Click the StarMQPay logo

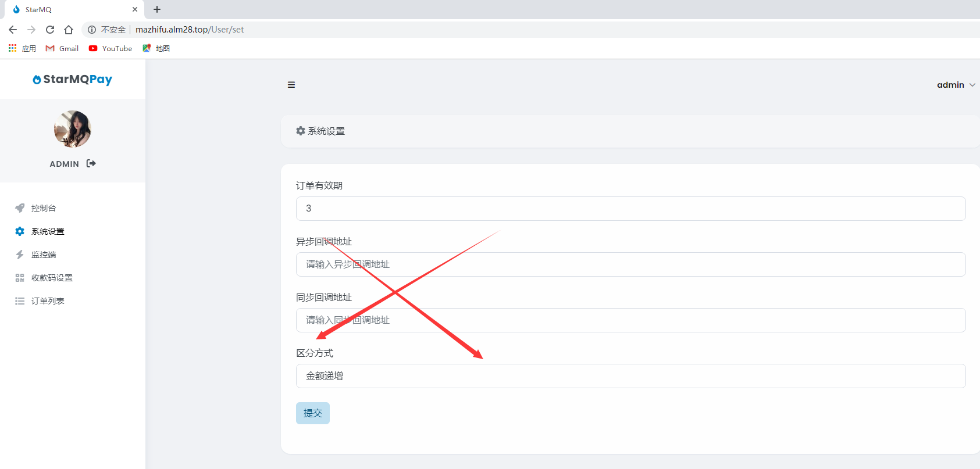click(73, 80)
